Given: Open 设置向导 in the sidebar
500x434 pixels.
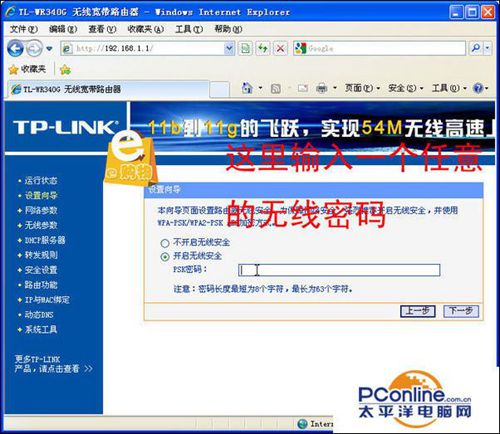Looking at the screenshot, I should pyautogui.click(x=41, y=196).
